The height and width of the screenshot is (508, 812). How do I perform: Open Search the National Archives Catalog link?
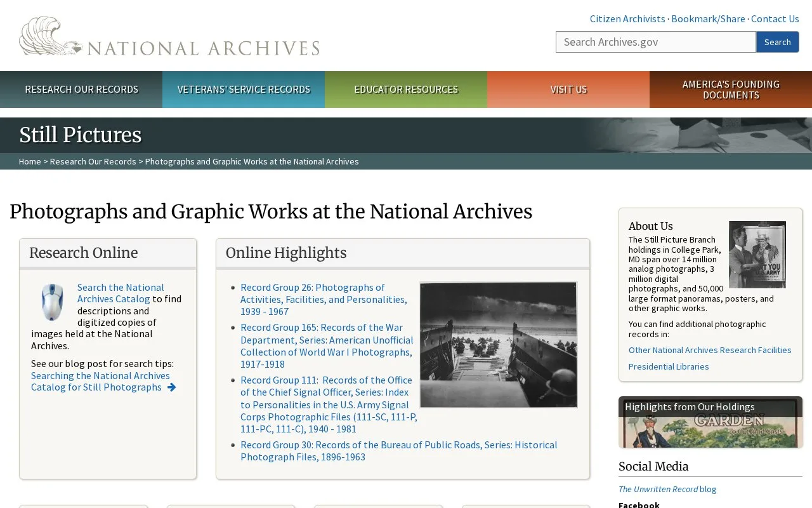[121, 293]
